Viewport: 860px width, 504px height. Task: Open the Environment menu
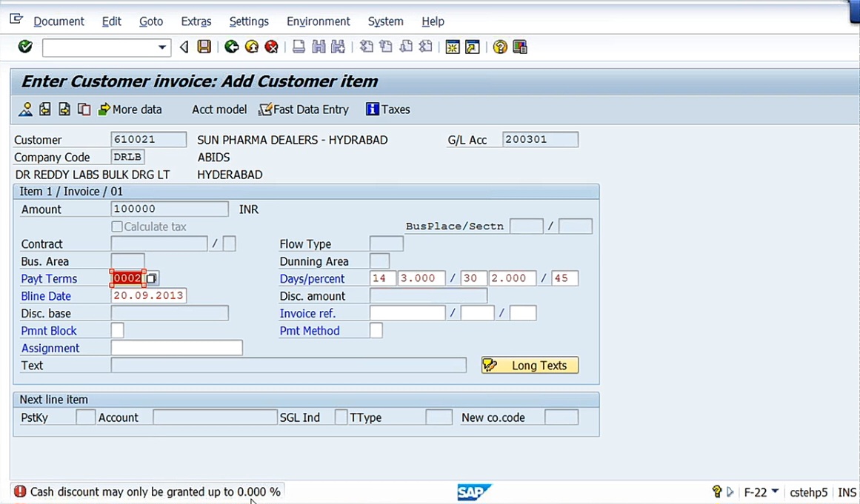318,21
